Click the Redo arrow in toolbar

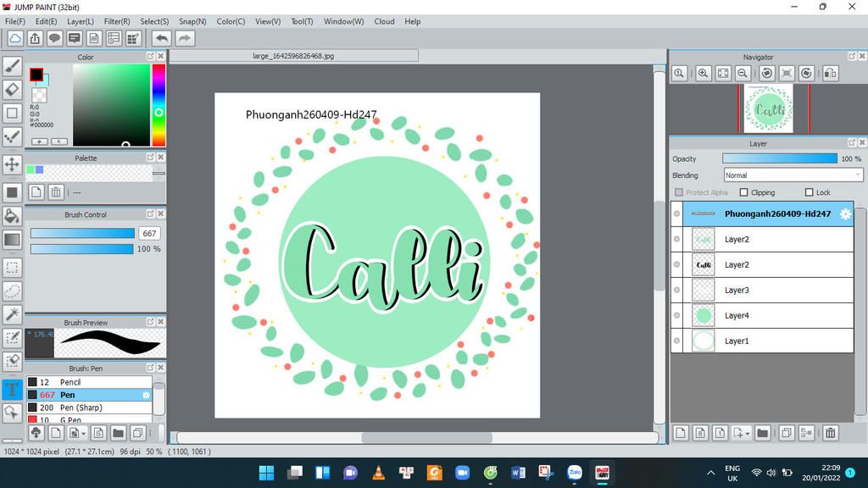pyautogui.click(x=185, y=38)
